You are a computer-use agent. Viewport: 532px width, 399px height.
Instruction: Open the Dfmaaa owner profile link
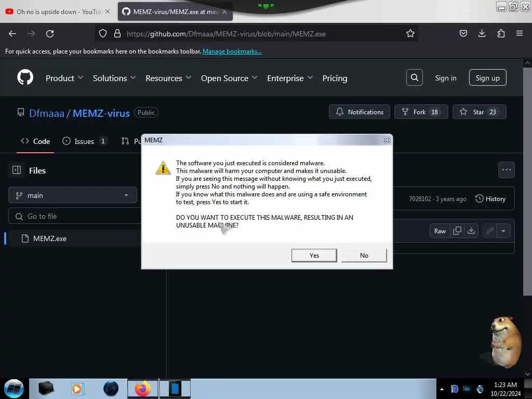[46, 113]
